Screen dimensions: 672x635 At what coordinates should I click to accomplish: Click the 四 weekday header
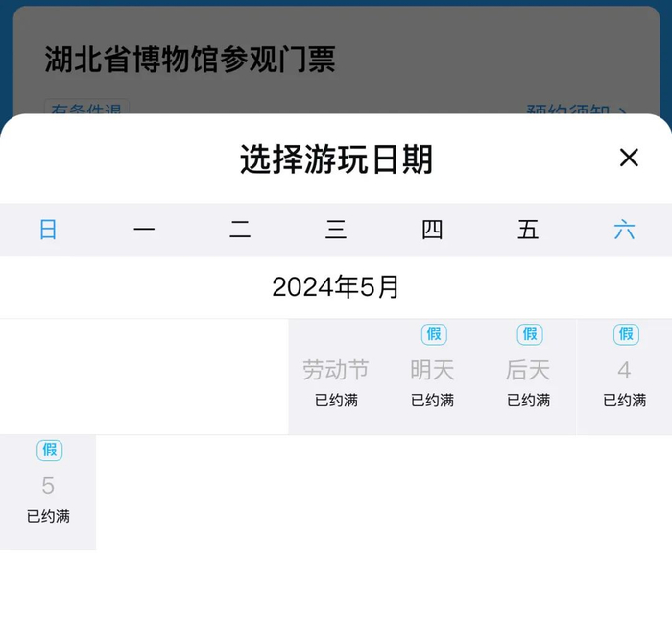(432, 230)
